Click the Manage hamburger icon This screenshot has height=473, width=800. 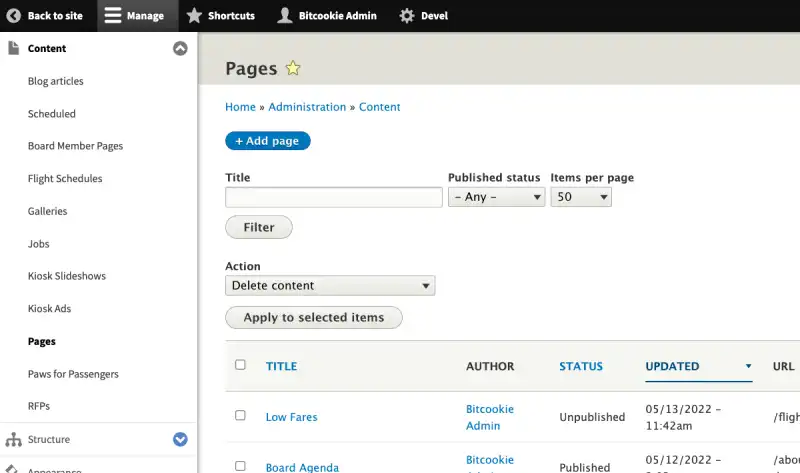(x=113, y=16)
